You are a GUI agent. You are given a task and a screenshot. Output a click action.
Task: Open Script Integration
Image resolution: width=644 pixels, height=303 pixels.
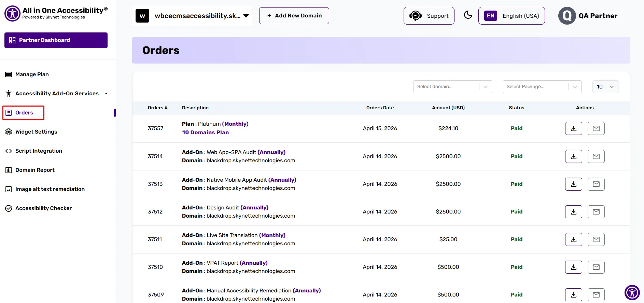click(x=33, y=151)
